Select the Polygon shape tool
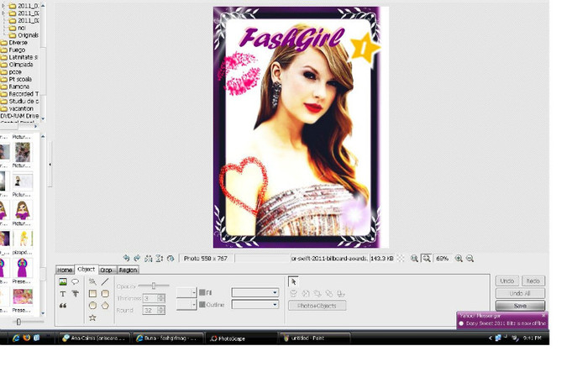Image resolution: width=588 pixels, height=367 pixels. click(105, 306)
